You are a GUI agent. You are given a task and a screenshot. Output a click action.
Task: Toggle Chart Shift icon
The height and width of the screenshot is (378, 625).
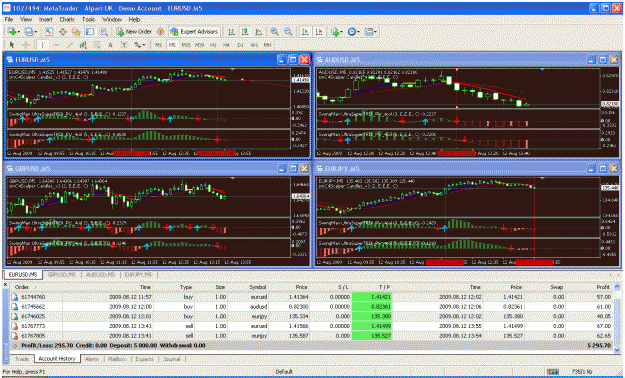[319, 32]
